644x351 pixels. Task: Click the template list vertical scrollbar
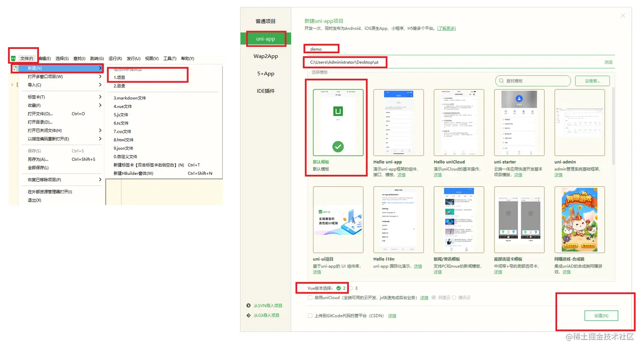[x=613, y=126]
